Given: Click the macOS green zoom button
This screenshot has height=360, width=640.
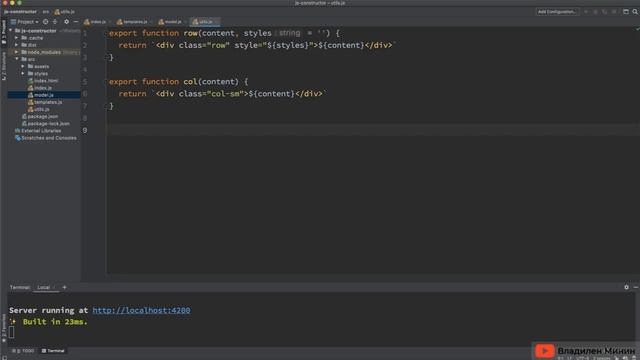Looking at the screenshot, I should point(19,2).
